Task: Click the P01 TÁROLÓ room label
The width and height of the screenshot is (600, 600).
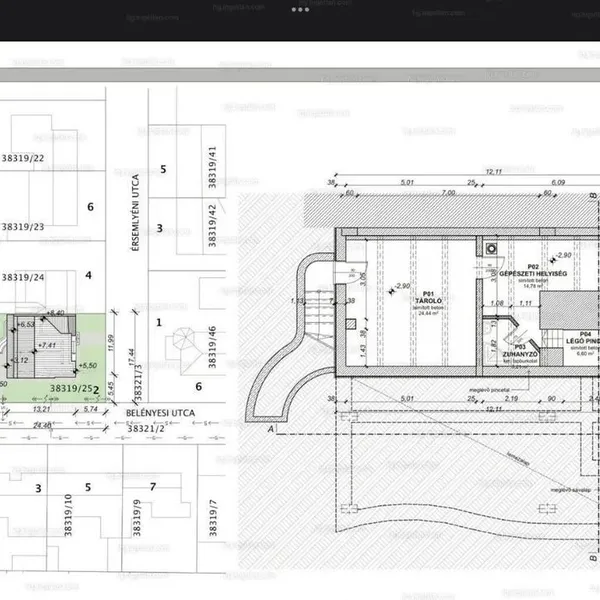Action: point(429,298)
